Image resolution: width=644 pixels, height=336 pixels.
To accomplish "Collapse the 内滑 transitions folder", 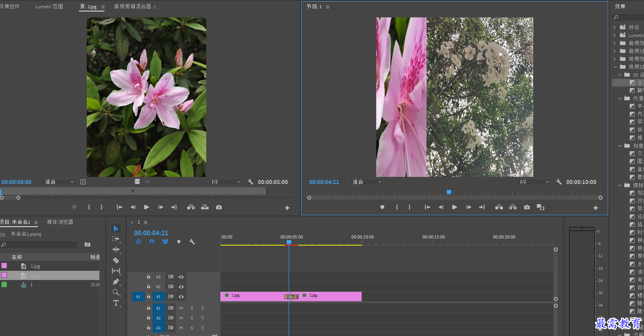I will click(620, 98).
